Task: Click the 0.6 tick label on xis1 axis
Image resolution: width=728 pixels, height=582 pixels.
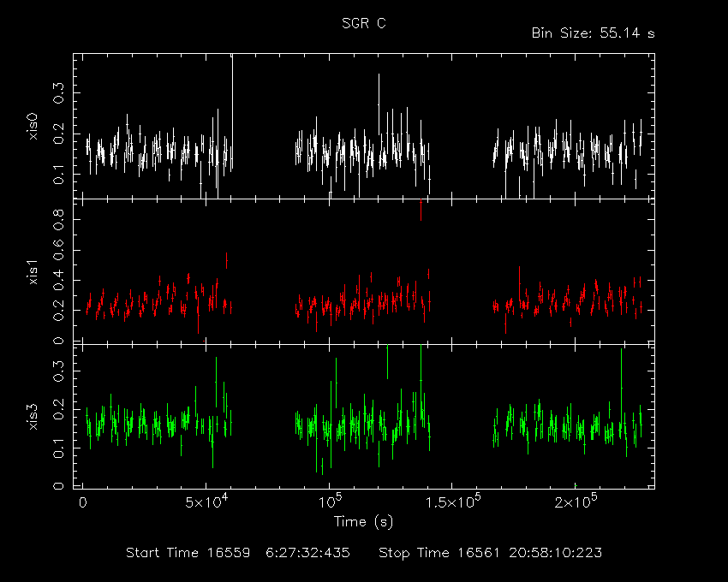Action: point(59,250)
